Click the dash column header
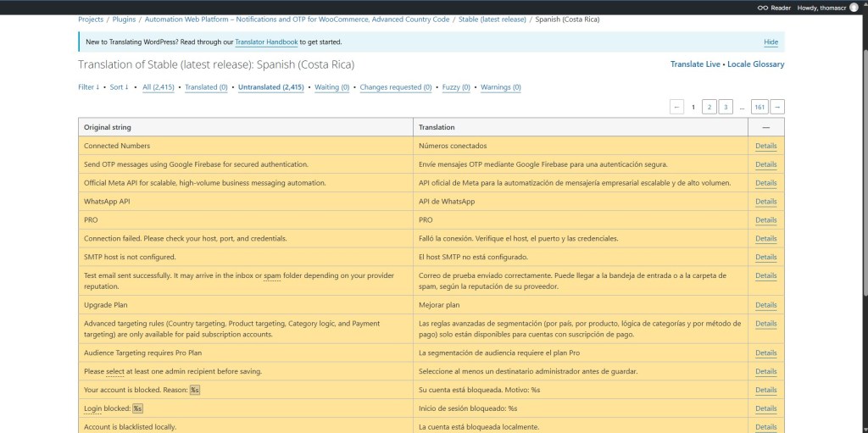 765,127
